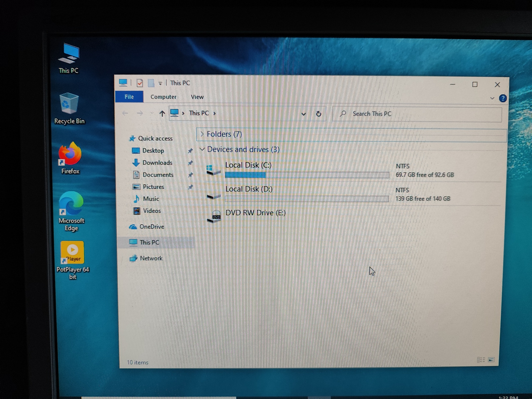Image resolution: width=532 pixels, height=399 pixels.
Task: Select Downloads in Quick access
Action: pyautogui.click(x=157, y=163)
